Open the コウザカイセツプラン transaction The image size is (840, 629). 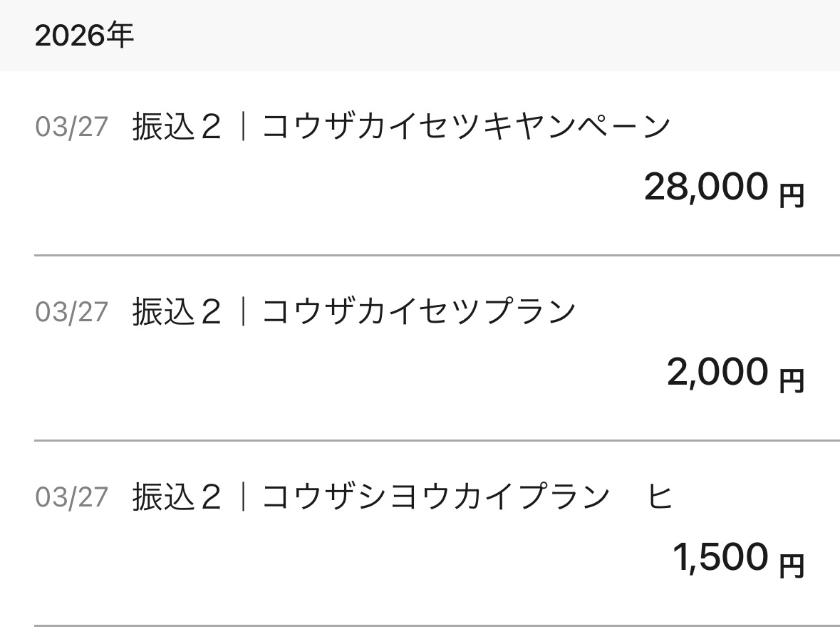419,312
